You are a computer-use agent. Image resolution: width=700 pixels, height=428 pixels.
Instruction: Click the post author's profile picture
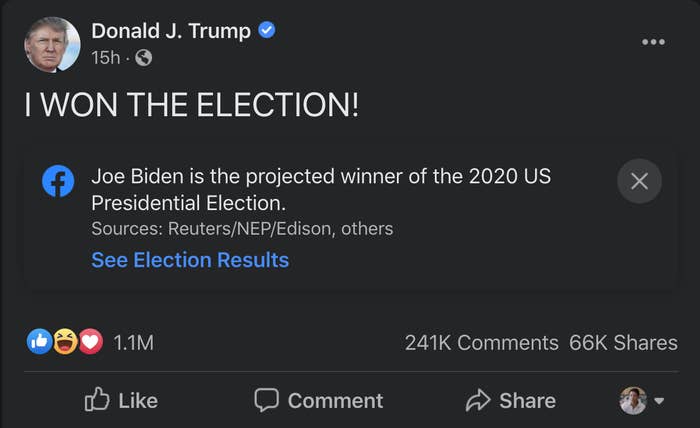(x=53, y=44)
